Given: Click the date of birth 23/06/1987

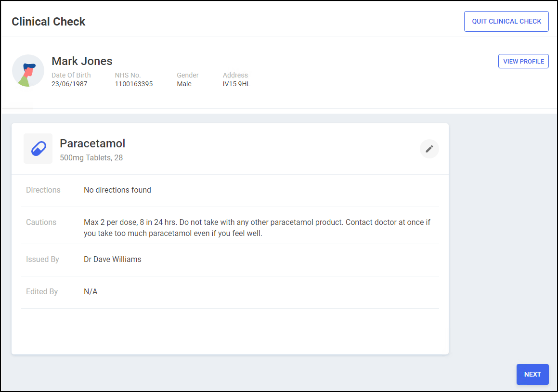Looking at the screenshot, I should [69, 84].
